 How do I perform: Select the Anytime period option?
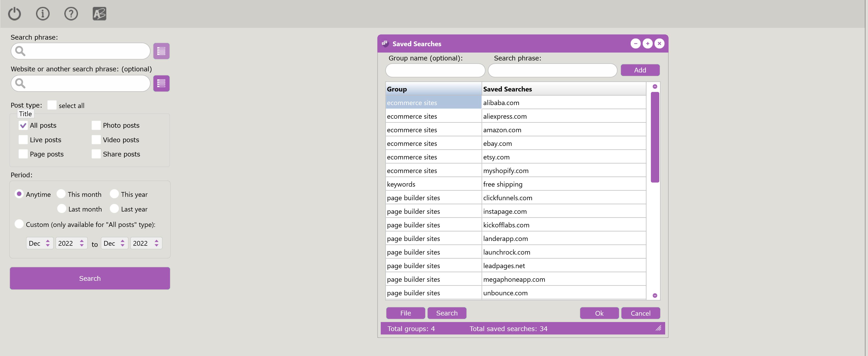pos(19,194)
